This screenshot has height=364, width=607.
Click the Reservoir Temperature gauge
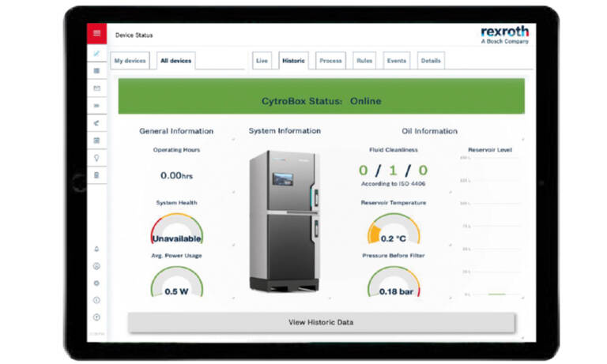(394, 229)
